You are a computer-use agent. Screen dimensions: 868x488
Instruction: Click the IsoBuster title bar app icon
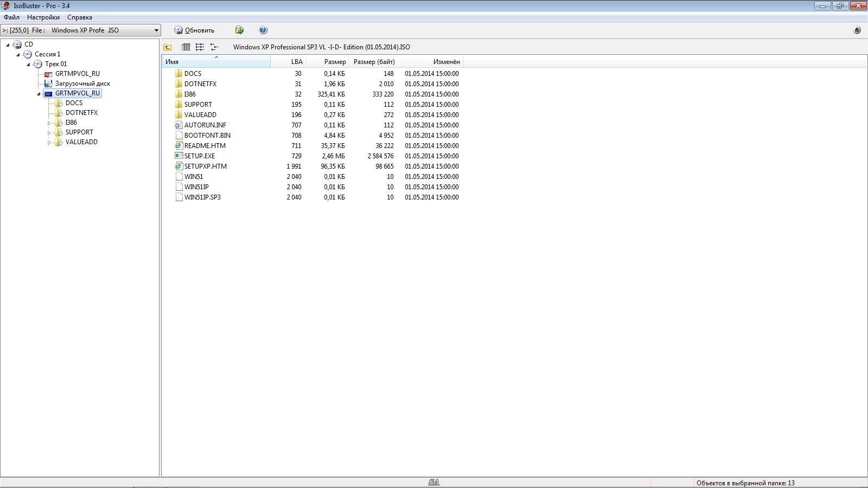(x=6, y=6)
